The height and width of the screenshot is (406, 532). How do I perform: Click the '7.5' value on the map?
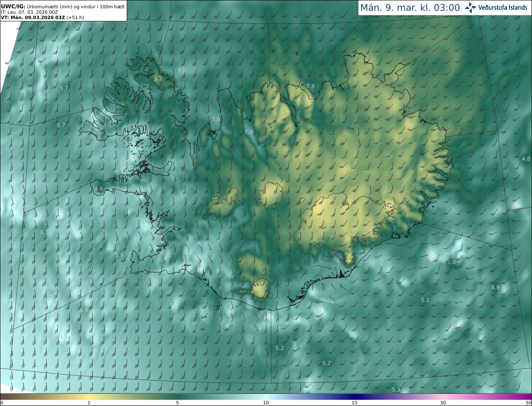click(x=182, y=70)
